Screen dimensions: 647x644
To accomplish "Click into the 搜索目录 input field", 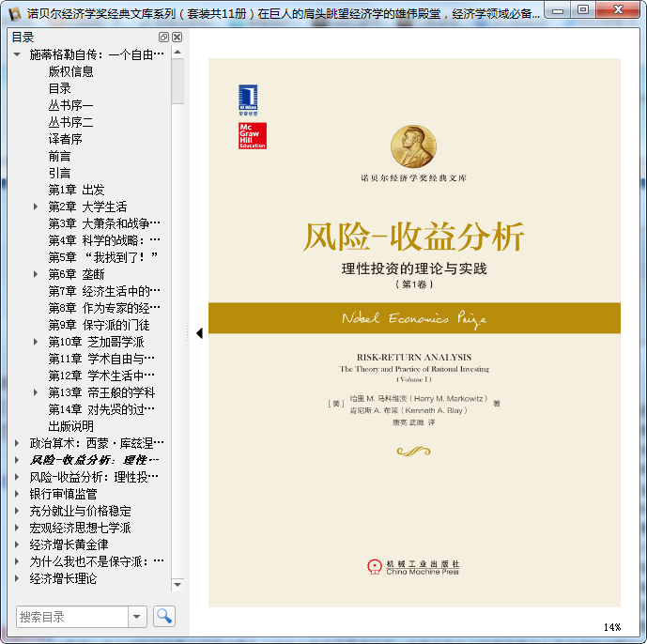I will pos(72,617).
